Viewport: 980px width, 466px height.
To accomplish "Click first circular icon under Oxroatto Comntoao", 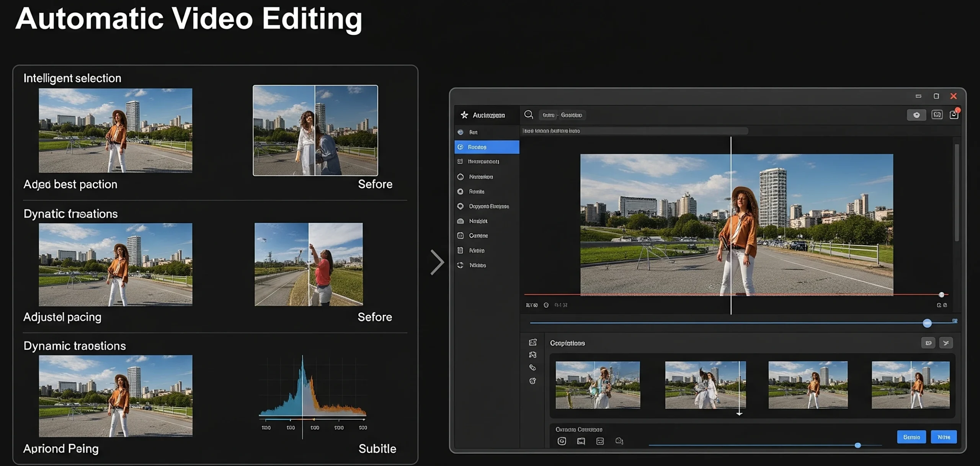I will (562, 441).
